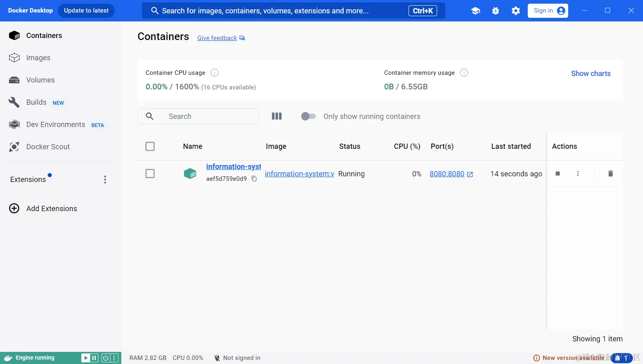643x364 pixels.
Task: Open the Builds section
Action: pyautogui.click(x=36, y=102)
